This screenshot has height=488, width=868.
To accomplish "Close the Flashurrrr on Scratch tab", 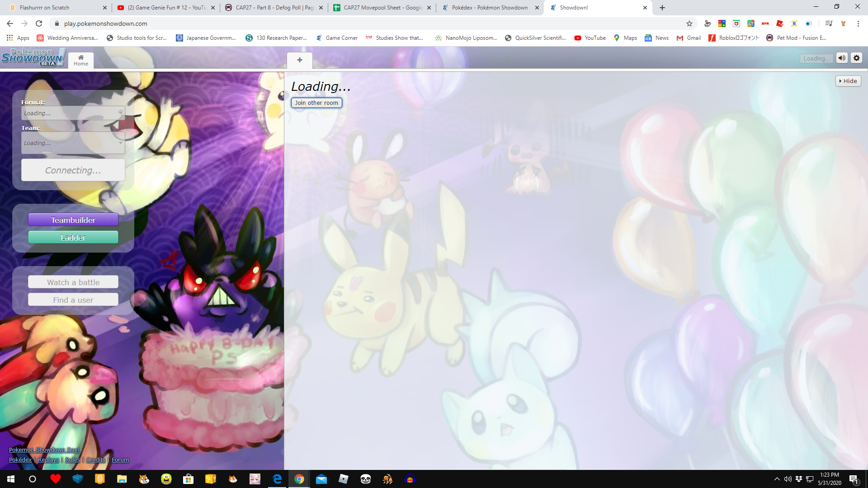I will [x=105, y=8].
